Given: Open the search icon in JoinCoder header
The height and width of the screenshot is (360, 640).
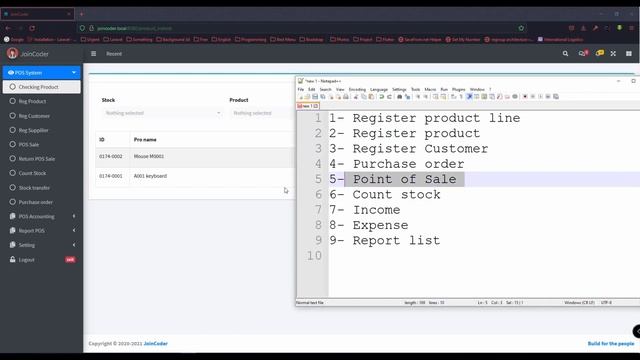Looking at the screenshot, I should point(565,53).
